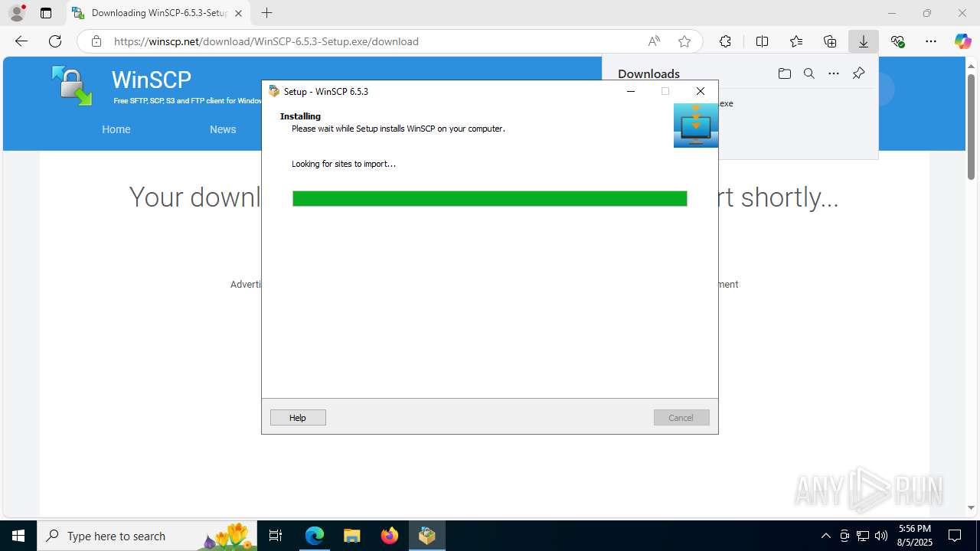This screenshot has height=551, width=980.
Task: Open Browser essentials icon
Action: (897, 41)
